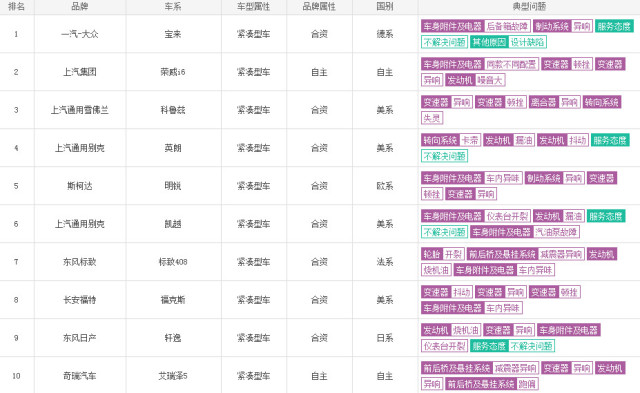This screenshot has width=640, height=393.
Task: Click the 噪音大 engine issue tag
Action: pos(490,80)
